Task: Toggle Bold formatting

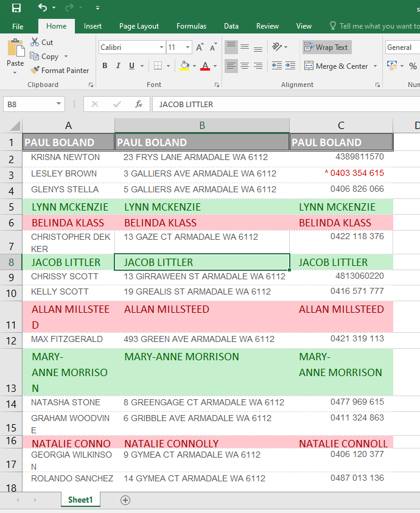Action: click(105, 66)
